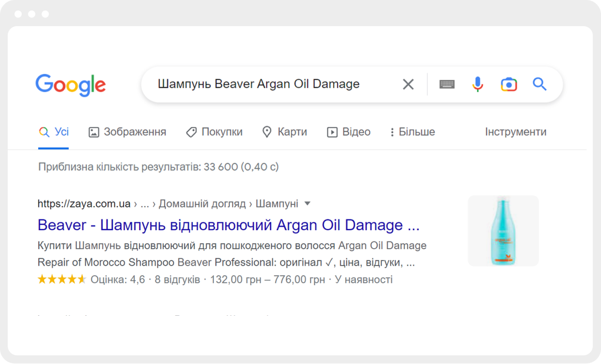This screenshot has height=364, width=601.
Task: Open search by image camera icon
Action: click(509, 84)
